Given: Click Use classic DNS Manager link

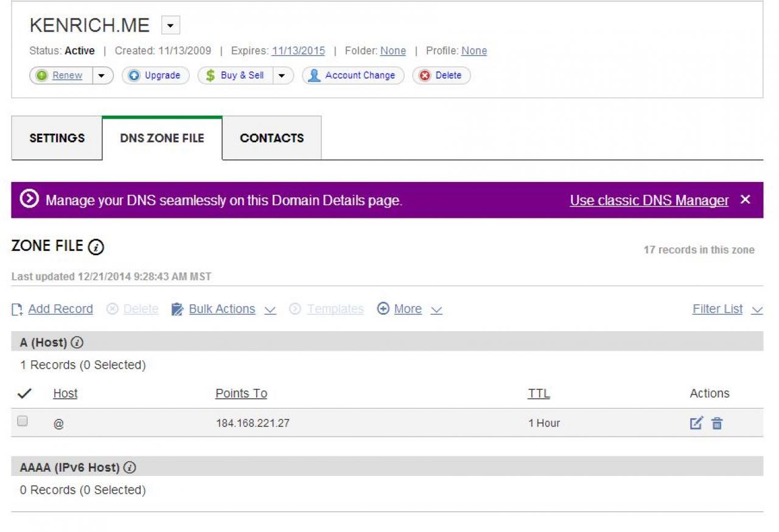Looking at the screenshot, I should [x=649, y=200].
